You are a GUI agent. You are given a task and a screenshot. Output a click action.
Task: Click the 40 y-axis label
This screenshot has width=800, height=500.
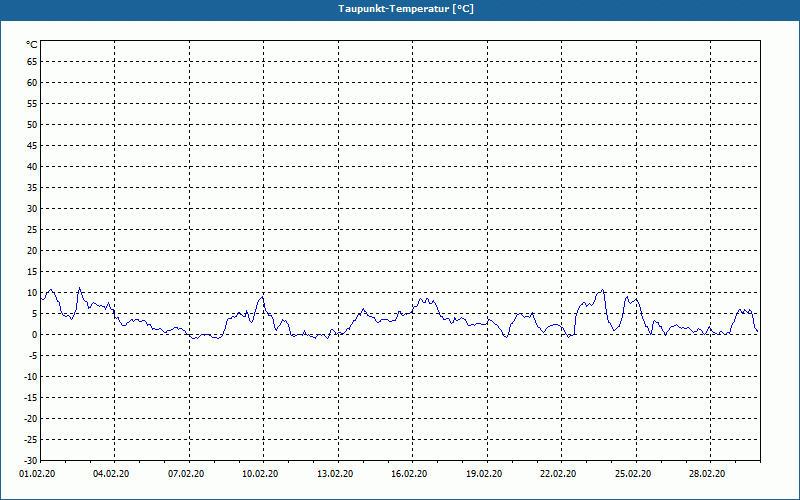[32, 167]
